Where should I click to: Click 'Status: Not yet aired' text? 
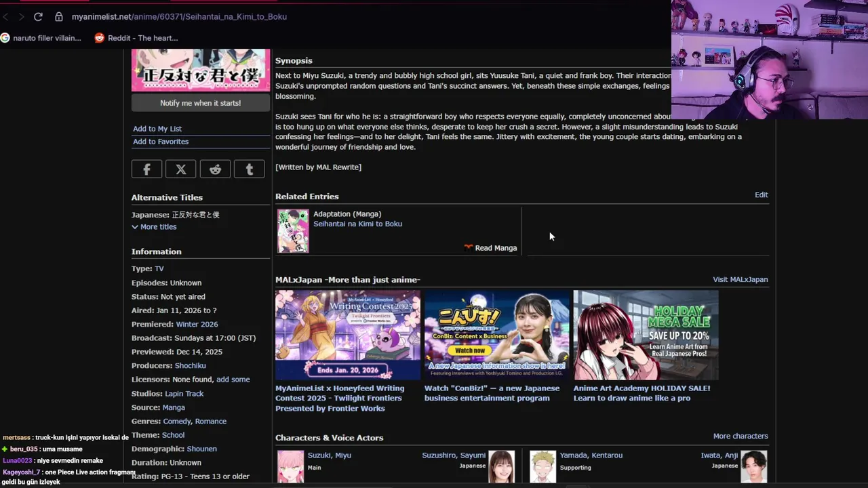[168, 297]
